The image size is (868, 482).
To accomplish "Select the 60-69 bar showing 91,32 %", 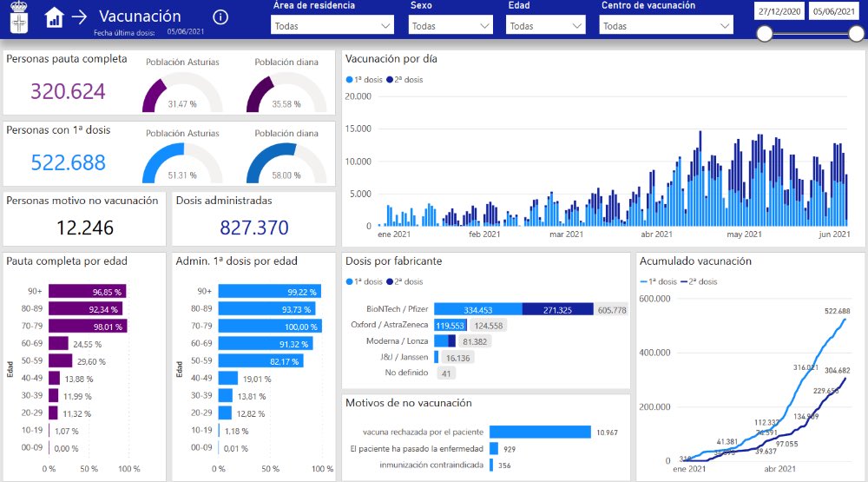I will [266, 344].
